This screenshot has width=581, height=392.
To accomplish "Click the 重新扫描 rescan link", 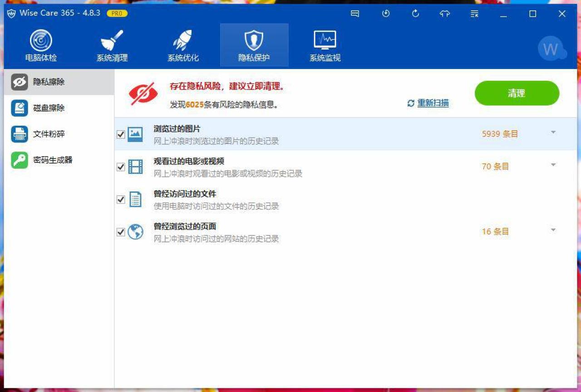I will (x=433, y=103).
